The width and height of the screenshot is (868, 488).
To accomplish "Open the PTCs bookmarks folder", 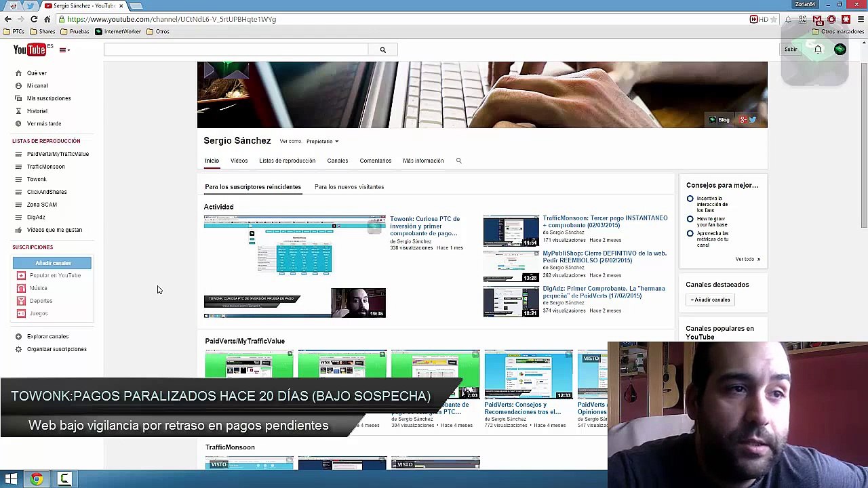I will click(14, 31).
